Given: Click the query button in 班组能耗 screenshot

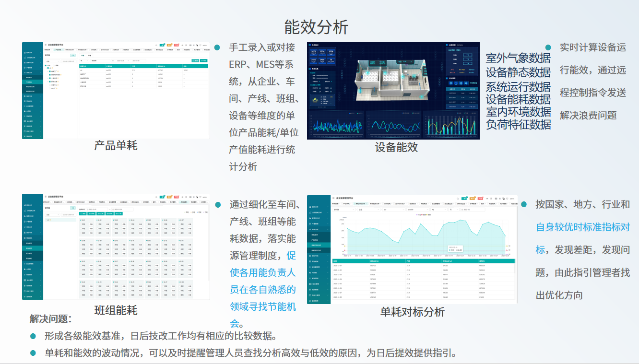Looking at the screenshot, I should [x=83, y=214].
